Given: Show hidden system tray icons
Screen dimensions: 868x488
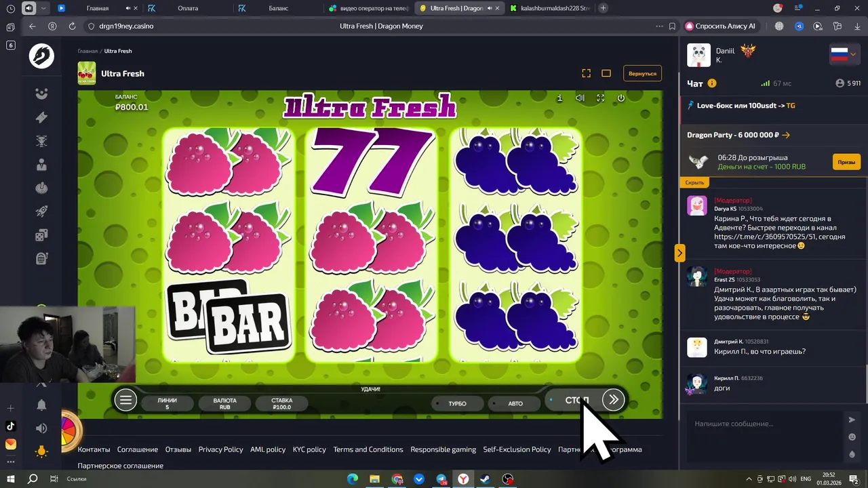Looking at the screenshot, I should point(749,479).
